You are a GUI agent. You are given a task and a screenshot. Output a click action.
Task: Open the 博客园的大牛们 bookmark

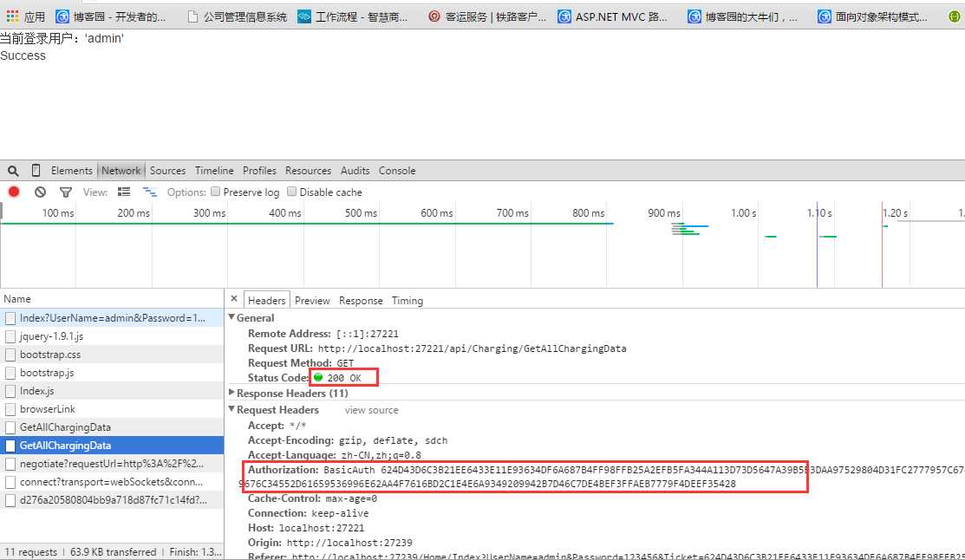coord(742,16)
